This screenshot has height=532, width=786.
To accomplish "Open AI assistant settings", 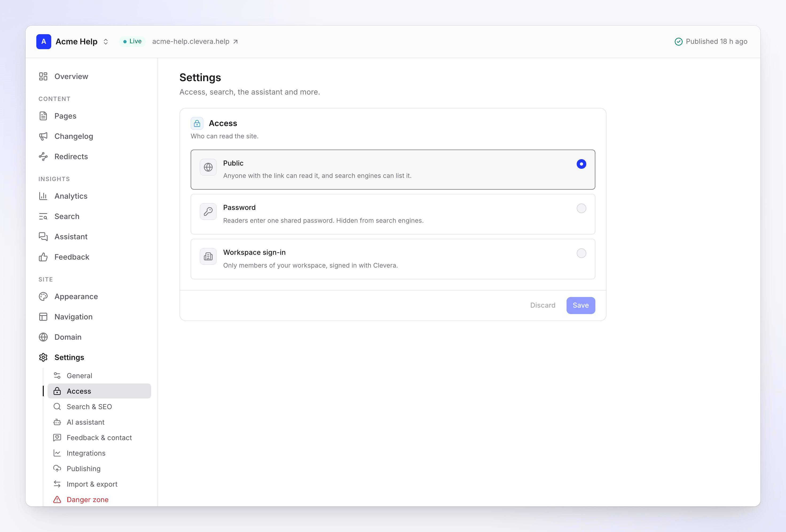I will [99, 422].
